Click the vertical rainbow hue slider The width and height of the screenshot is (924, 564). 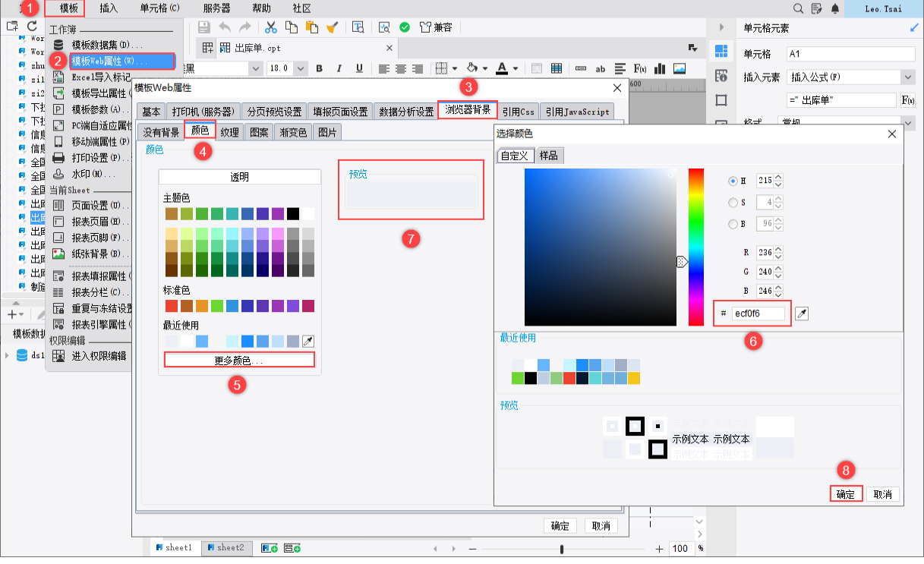tap(696, 247)
